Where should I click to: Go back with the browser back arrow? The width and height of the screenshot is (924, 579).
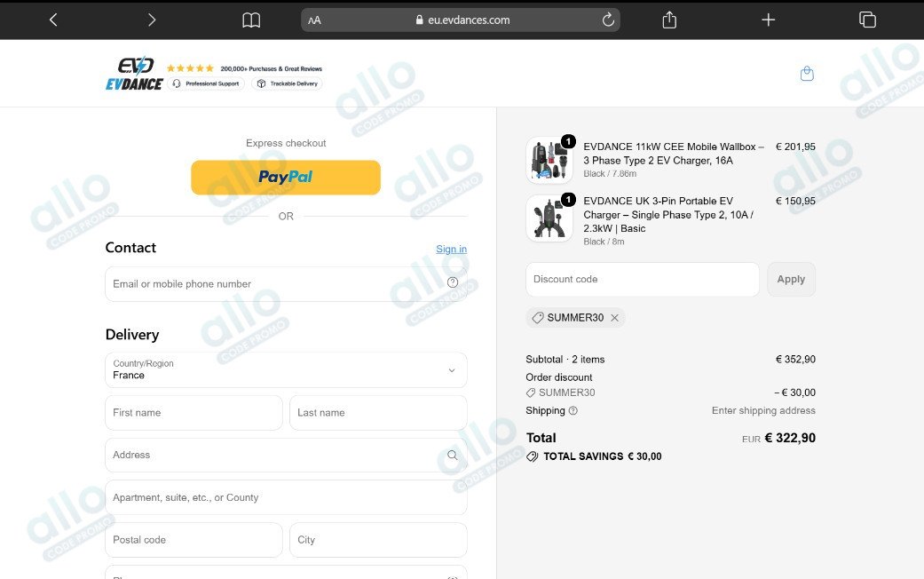pyautogui.click(x=53, y=20)
